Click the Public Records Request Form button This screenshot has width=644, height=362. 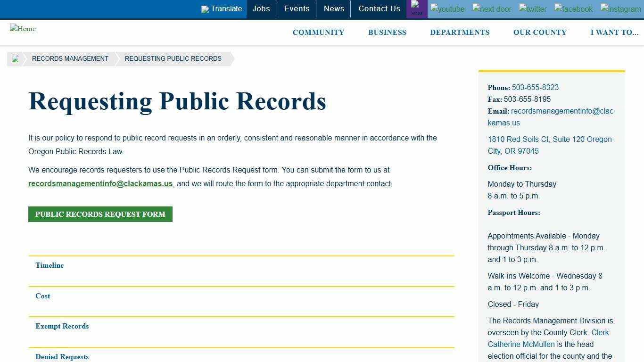click(x=100, y=214)
